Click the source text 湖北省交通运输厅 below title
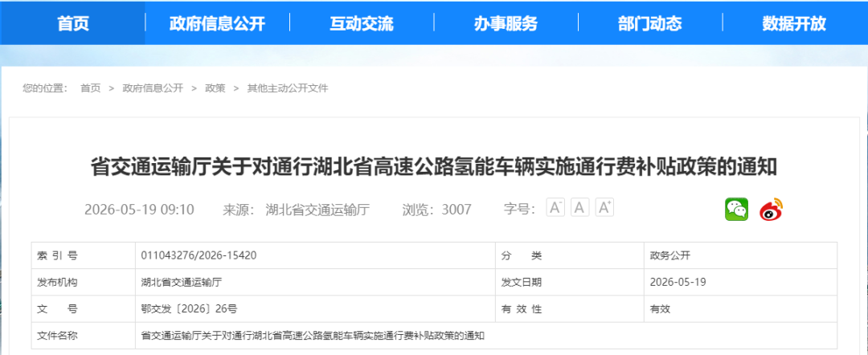The width and height of the screenshot is (868, 355). pos(317,210)
